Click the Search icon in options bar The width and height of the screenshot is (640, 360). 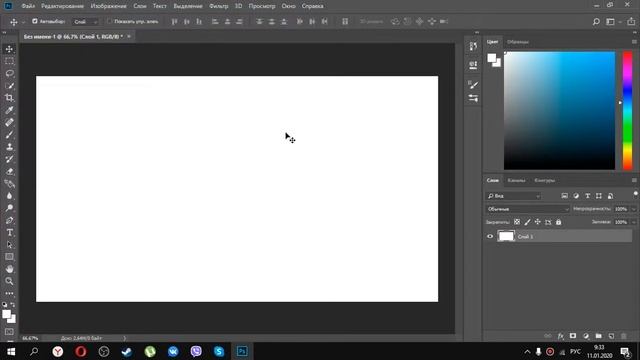[596, 22]
